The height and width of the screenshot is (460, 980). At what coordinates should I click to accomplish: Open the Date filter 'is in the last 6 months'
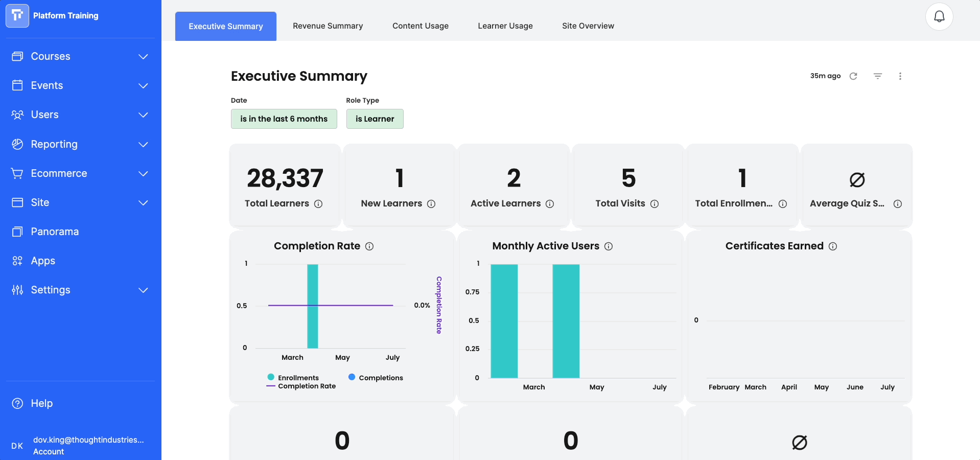(284, 119)
